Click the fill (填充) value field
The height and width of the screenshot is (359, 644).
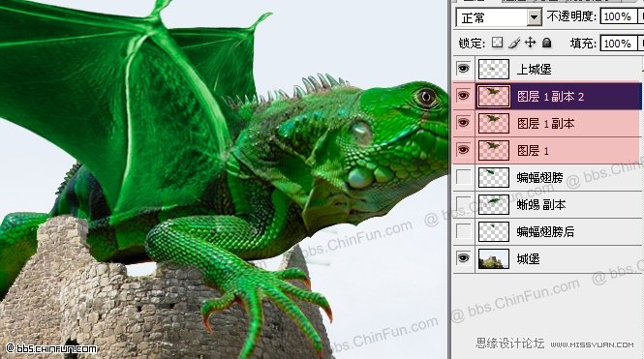(620, 44)
